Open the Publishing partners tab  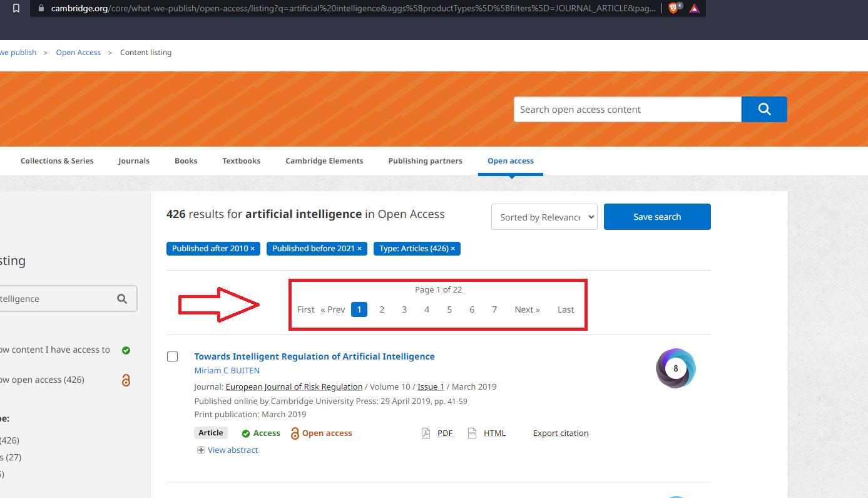426,161
